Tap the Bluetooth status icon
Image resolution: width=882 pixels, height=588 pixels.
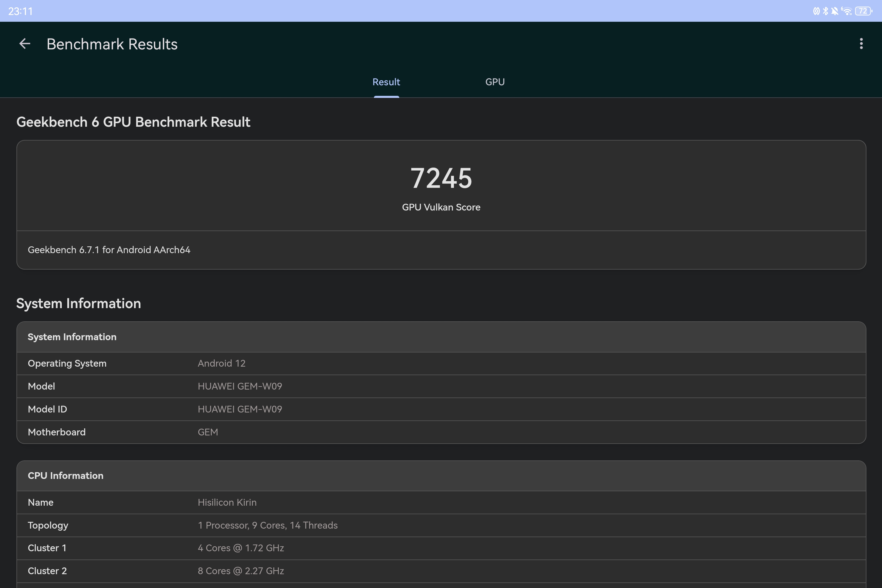coord(825,11)
